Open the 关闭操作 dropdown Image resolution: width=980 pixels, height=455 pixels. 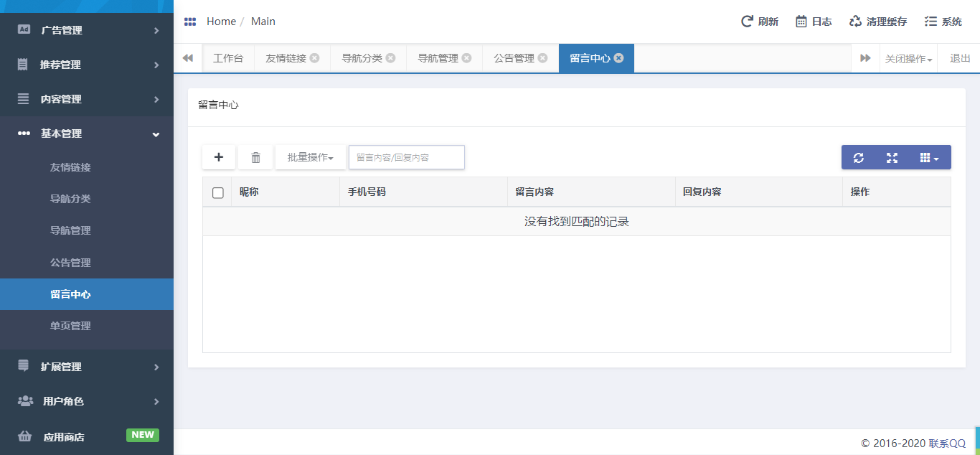908,59
